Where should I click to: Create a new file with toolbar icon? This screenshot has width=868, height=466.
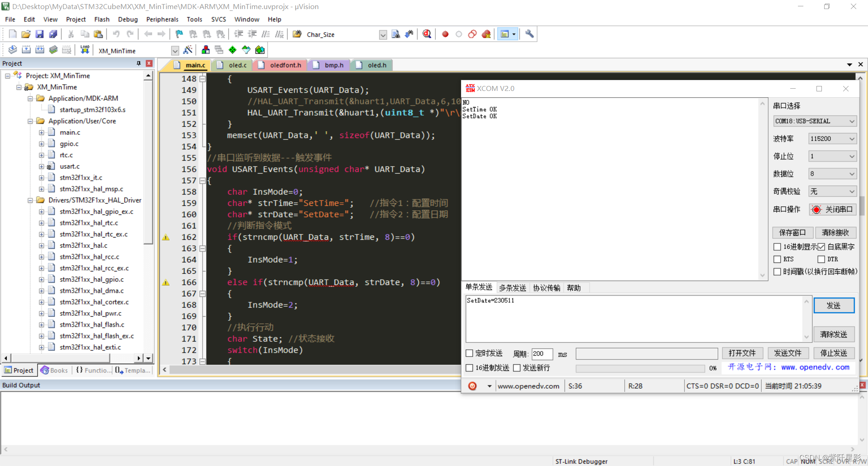click(13, 34)
